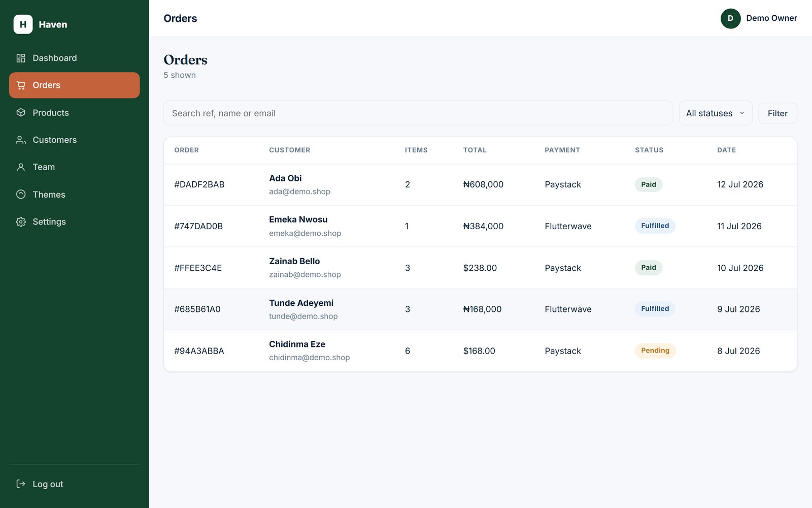Viewport: 812px width, 508px height.
Task: Open Settings in the sidebar
Action: 74,221
